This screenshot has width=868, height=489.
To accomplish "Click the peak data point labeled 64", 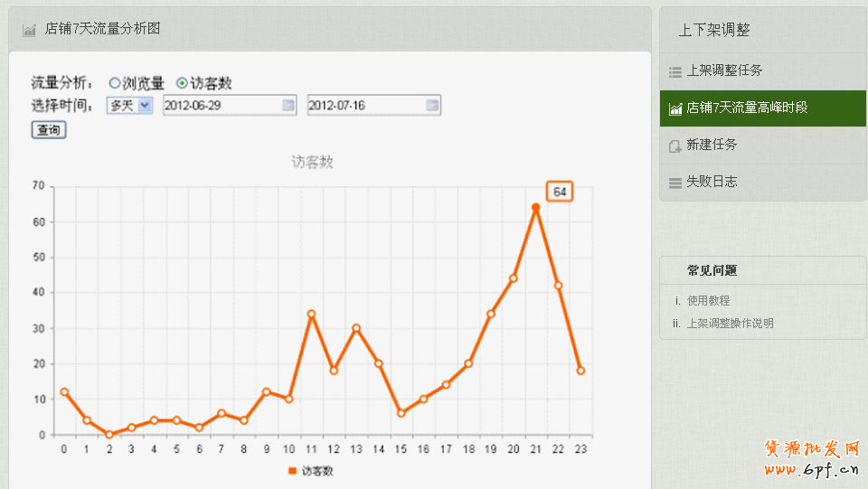I will pyautogui.click(x=535, y=208).
